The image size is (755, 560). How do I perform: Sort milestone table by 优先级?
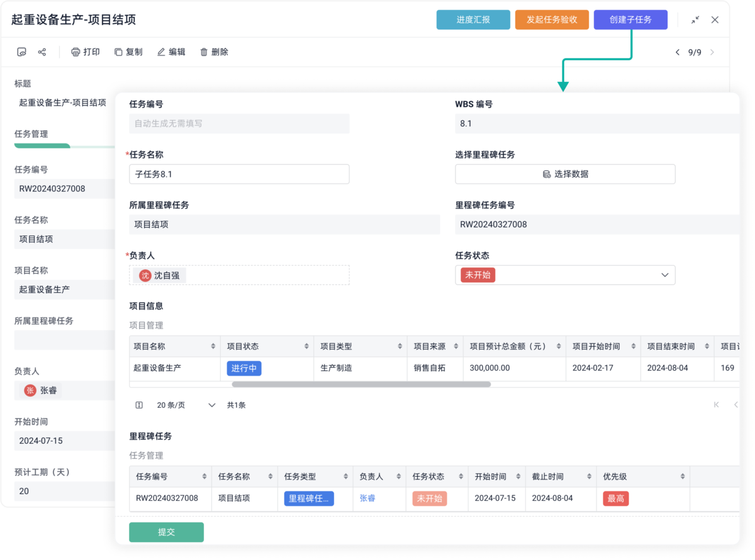pyautogui.click(x=683, y=477)
